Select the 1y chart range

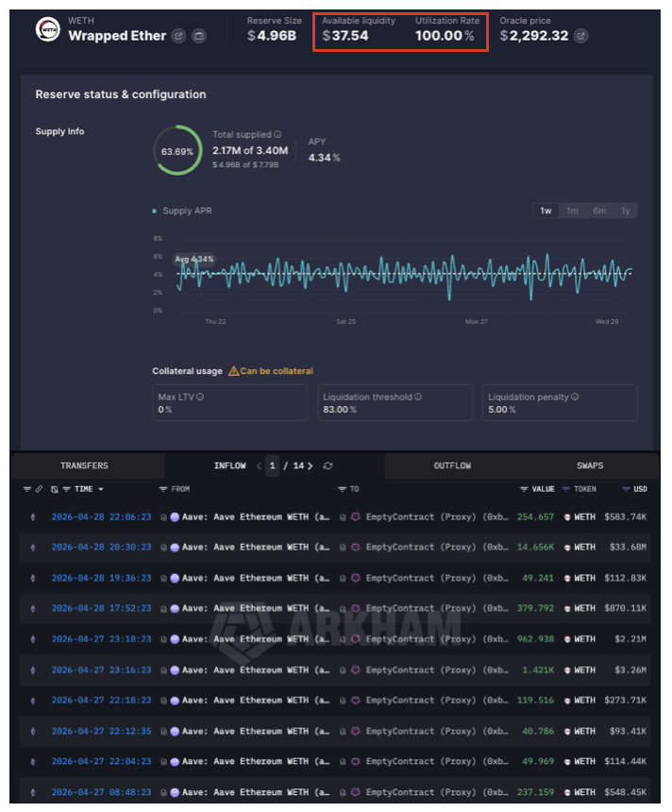coord(626,211)
